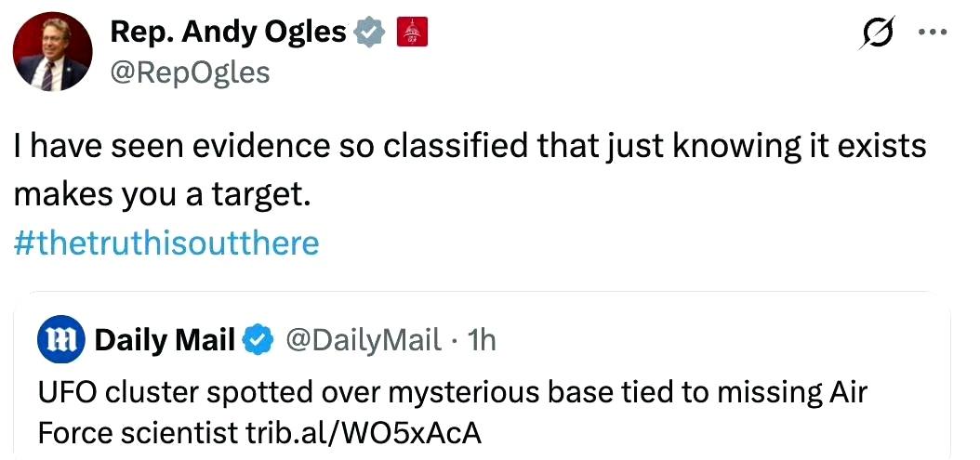Click the 1h timestamp on quoted post
This screenshot has height=460, width=980.
click(483, 341)
